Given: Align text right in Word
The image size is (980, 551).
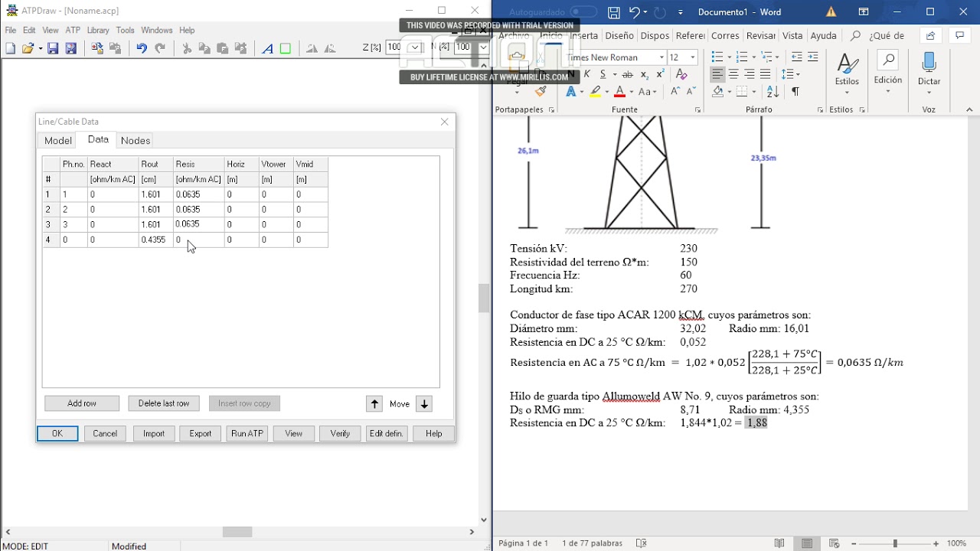Looking at the screenshot, I should point(750,74).
